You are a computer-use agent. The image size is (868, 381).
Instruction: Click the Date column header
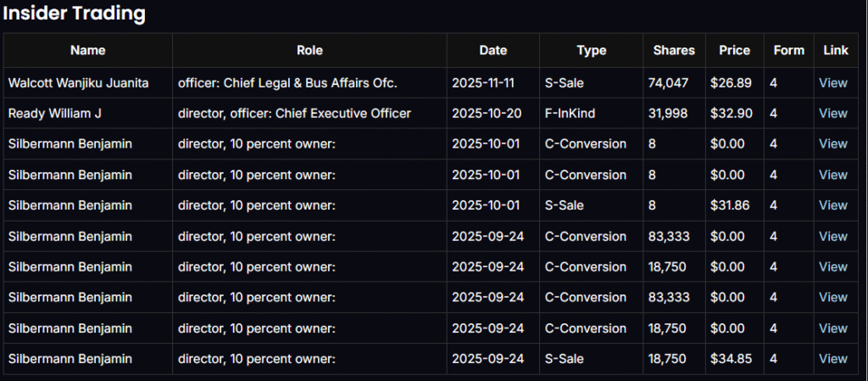click(x=493, y=51)
